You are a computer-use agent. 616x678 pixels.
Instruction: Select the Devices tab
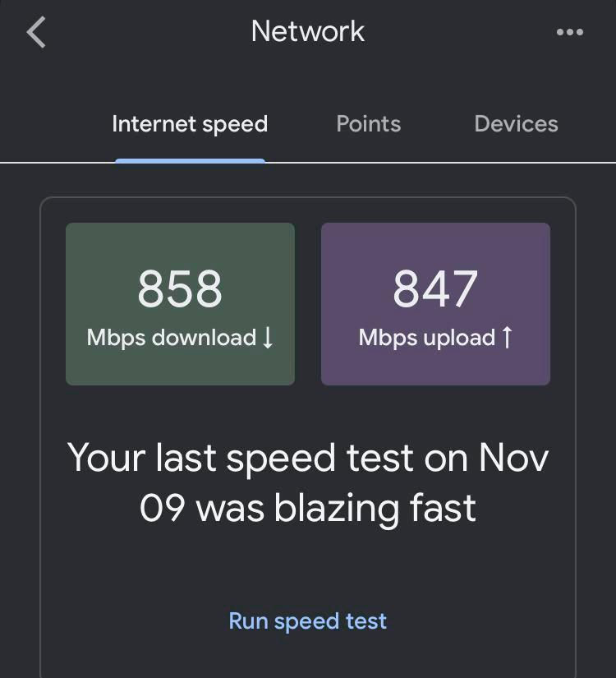(516, 123)
